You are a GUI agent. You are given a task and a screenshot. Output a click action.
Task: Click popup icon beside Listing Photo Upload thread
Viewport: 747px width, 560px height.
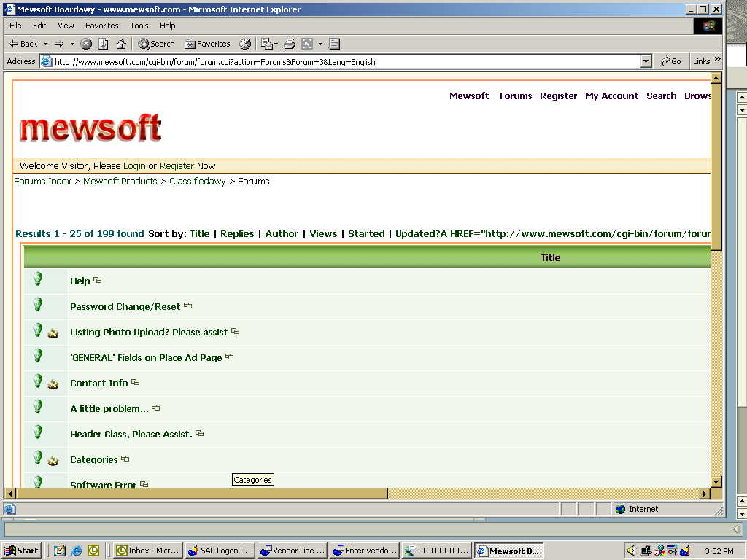(236, 331)
